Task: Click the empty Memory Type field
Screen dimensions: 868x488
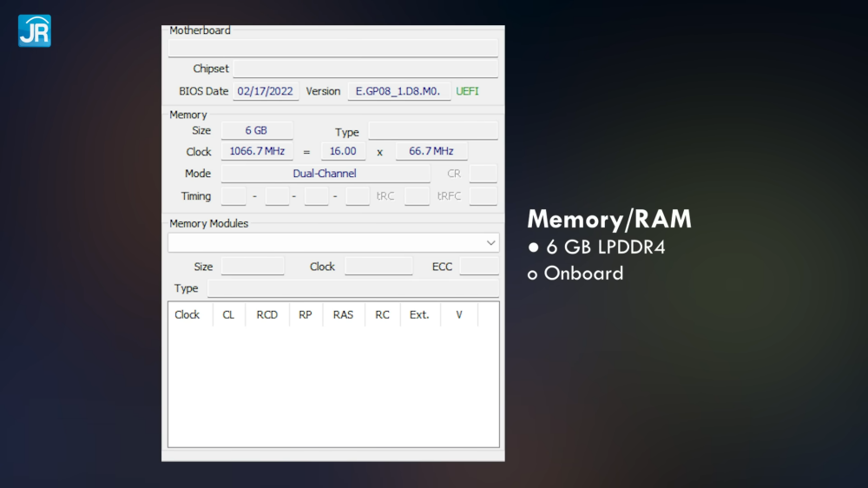Action: click(432, 131)
